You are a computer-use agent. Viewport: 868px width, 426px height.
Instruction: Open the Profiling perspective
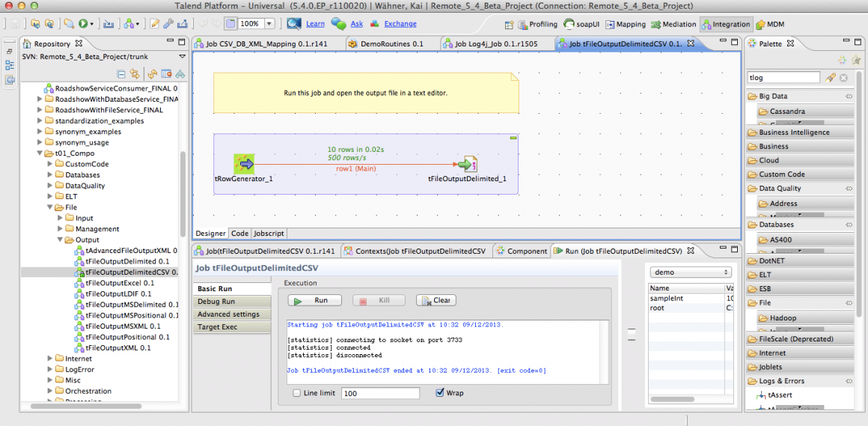click(x=537, y=25)
